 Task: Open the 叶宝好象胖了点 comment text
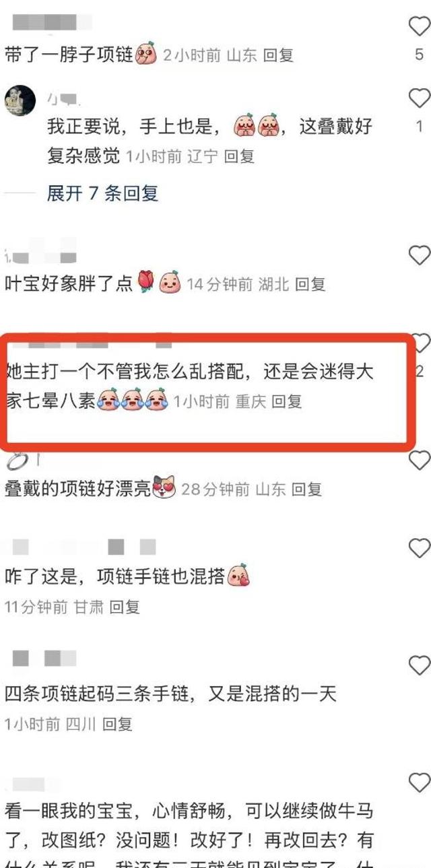click(69, 283)
